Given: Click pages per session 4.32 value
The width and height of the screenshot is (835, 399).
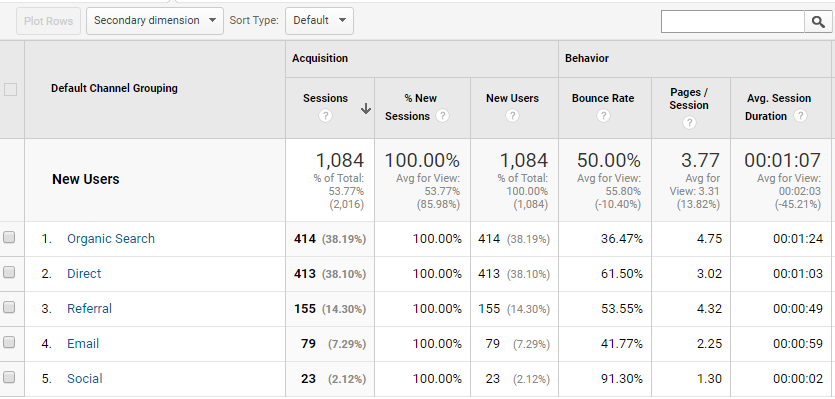Looking at the screenshot, I should [x=709, y=309].
